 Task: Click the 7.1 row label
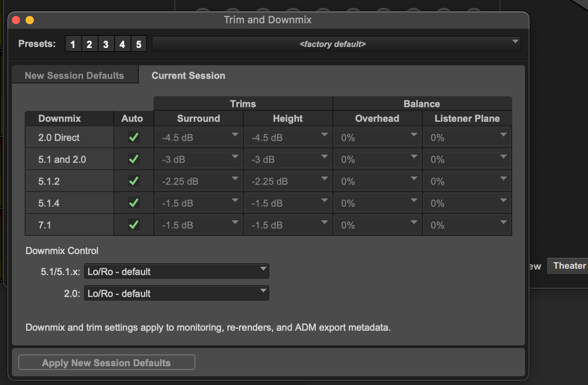coord(45,225)
